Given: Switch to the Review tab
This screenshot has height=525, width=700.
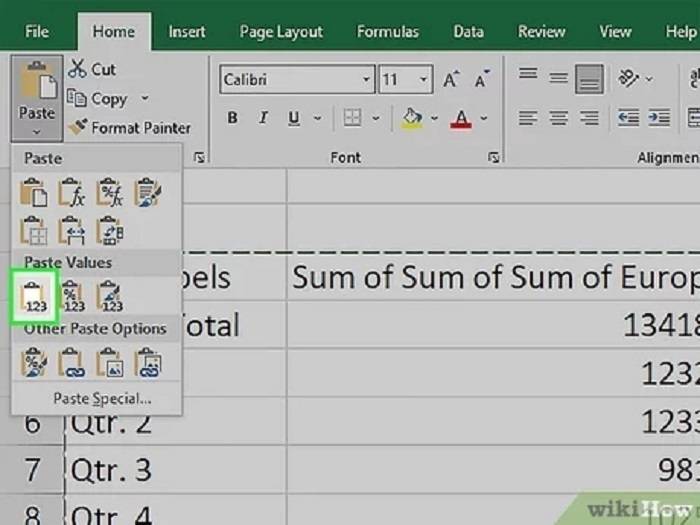Looking at the screenshot, I should click(x=541, y=32).
